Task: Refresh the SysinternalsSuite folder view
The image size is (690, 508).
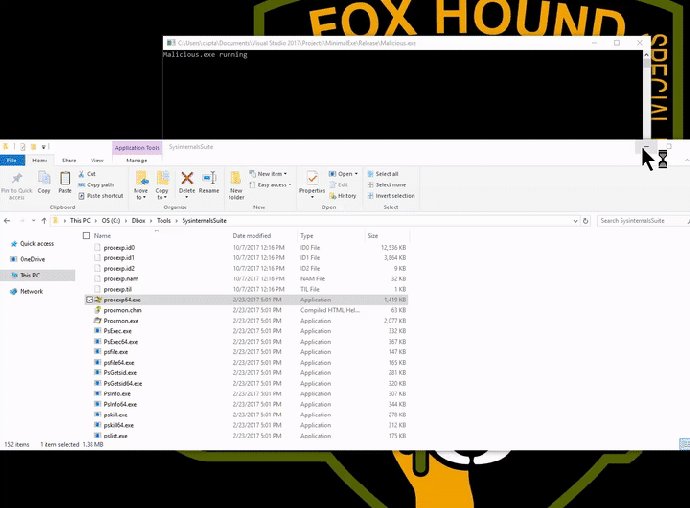Action: pos(585,221)
